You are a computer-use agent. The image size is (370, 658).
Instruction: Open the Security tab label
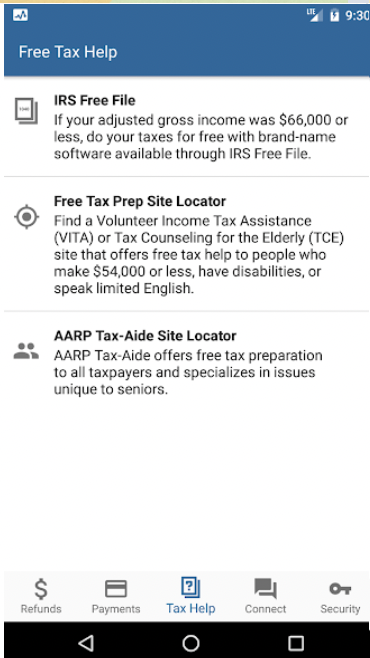point(340,608)
